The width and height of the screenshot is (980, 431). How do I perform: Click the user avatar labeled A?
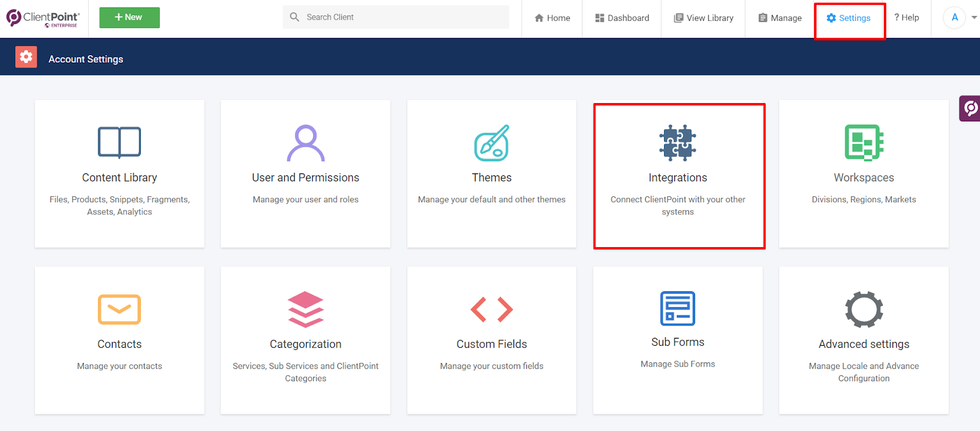pyautogui.click(x=954, y=18)
